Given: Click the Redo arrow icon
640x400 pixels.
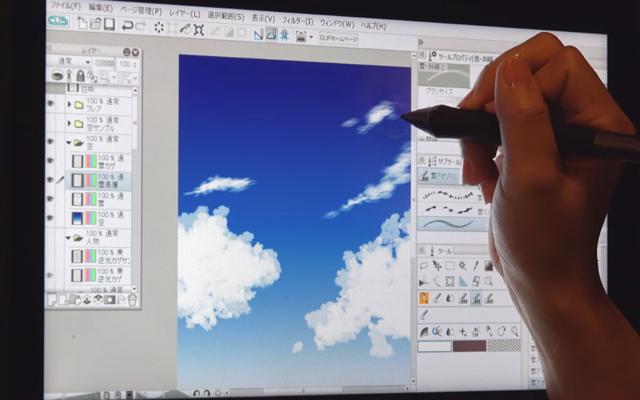Looking at the screenshot, I should 142,25.
